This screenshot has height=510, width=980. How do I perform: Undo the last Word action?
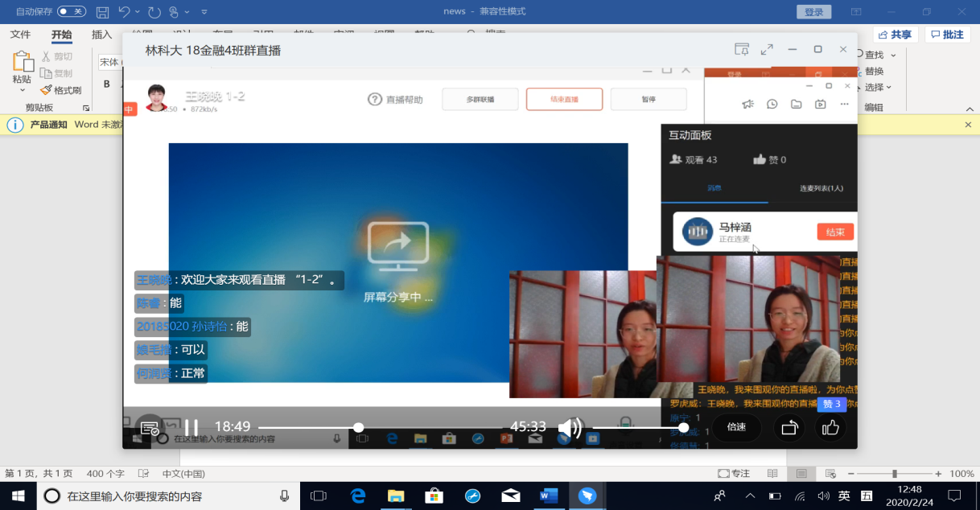[124, 12]
